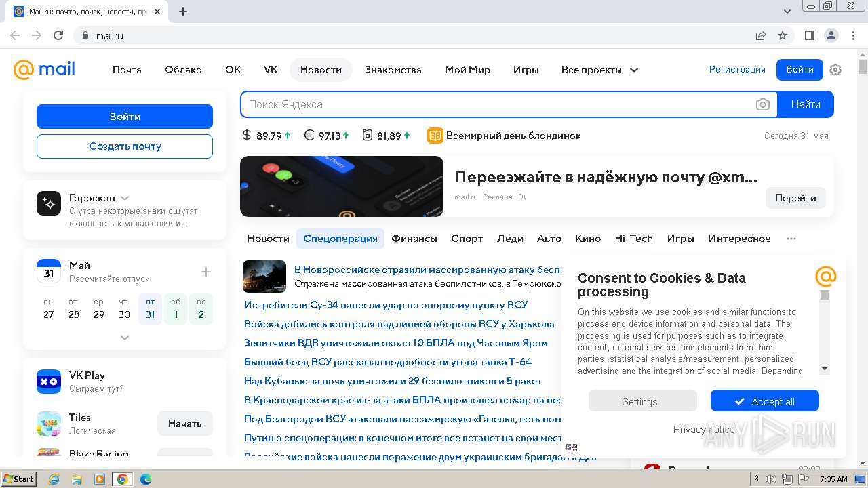Show hidden system tray icons

coord(756,479)
